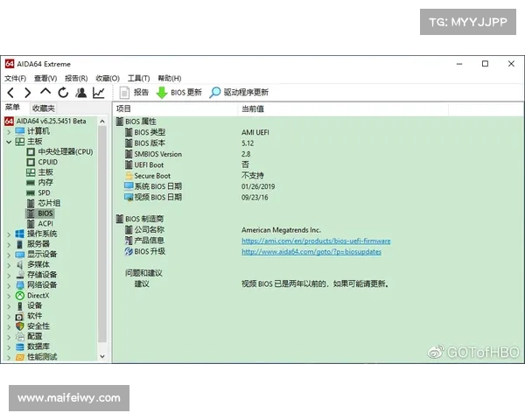Viewport: 525px width, 420px height.
Task: Expand the 计算机 tree node
Action: [9, 131]
